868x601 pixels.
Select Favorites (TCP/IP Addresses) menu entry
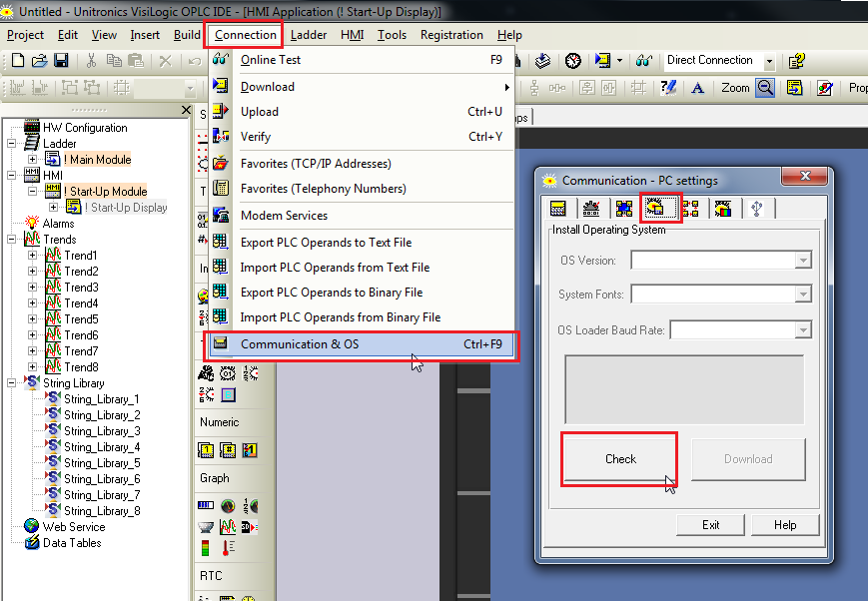[x=361, y=164]
